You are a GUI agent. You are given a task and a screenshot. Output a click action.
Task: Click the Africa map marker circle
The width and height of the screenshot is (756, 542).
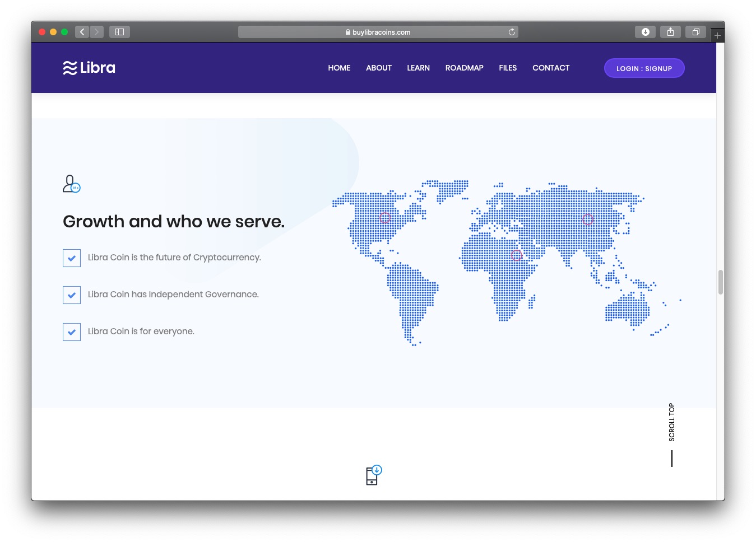coord(517,255)
